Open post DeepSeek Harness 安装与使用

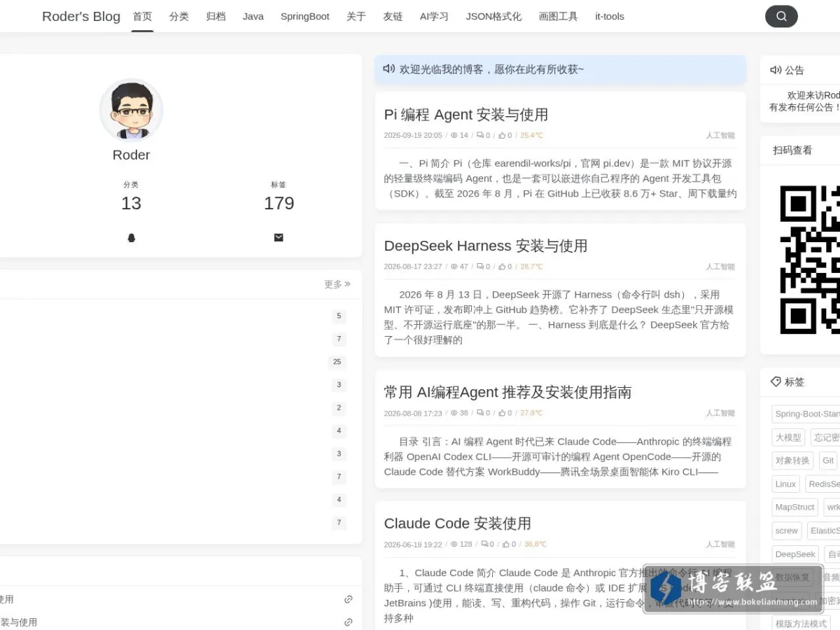click(x=486, y=246)
